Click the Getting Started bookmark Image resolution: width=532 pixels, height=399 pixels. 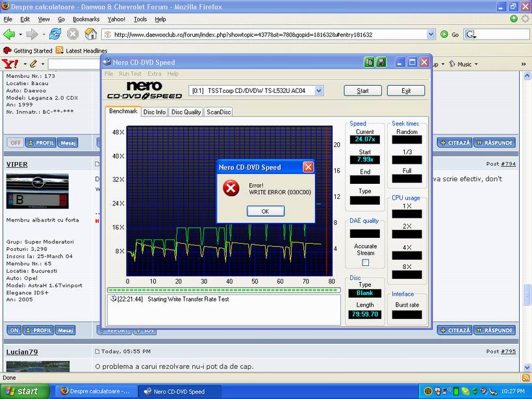(x=28, y=51)
